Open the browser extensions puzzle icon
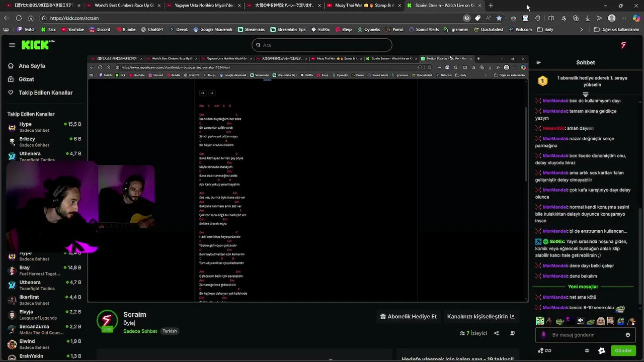 (x=538, y=18)
